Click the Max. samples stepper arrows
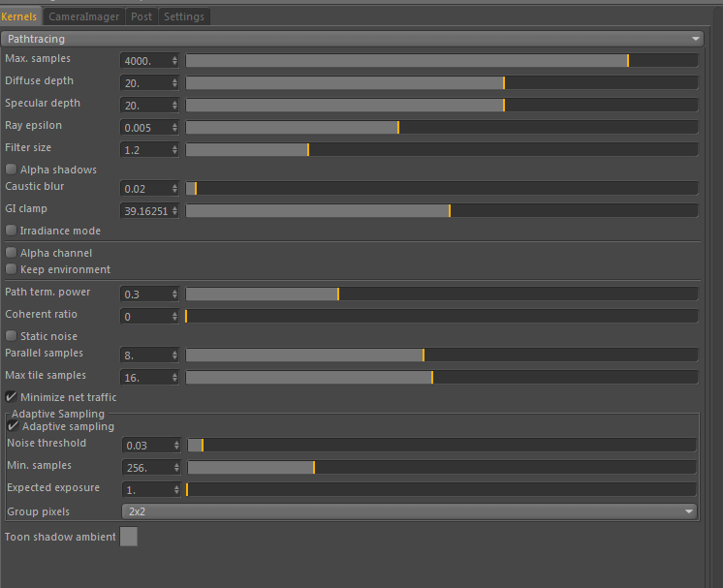The image size is (723, 588). [174, 60]
